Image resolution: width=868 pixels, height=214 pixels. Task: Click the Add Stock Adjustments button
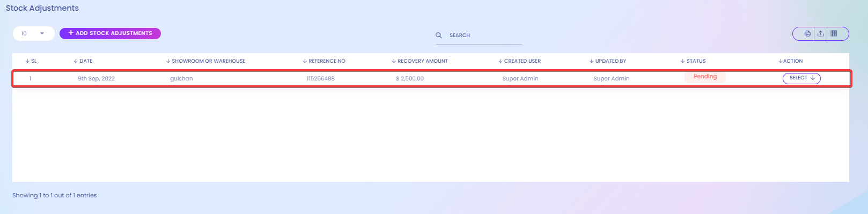(110, 33)
